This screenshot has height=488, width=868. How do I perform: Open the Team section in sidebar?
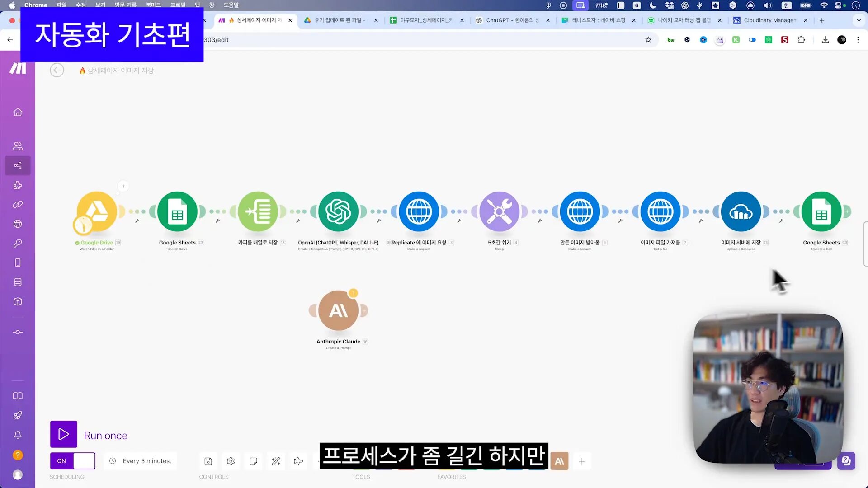(18, 146)
